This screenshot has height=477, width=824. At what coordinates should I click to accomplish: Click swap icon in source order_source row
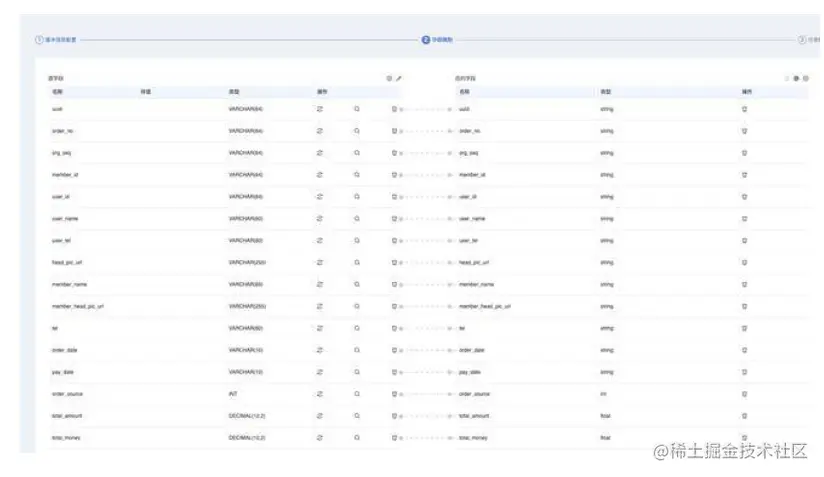(x=320, y=394)
